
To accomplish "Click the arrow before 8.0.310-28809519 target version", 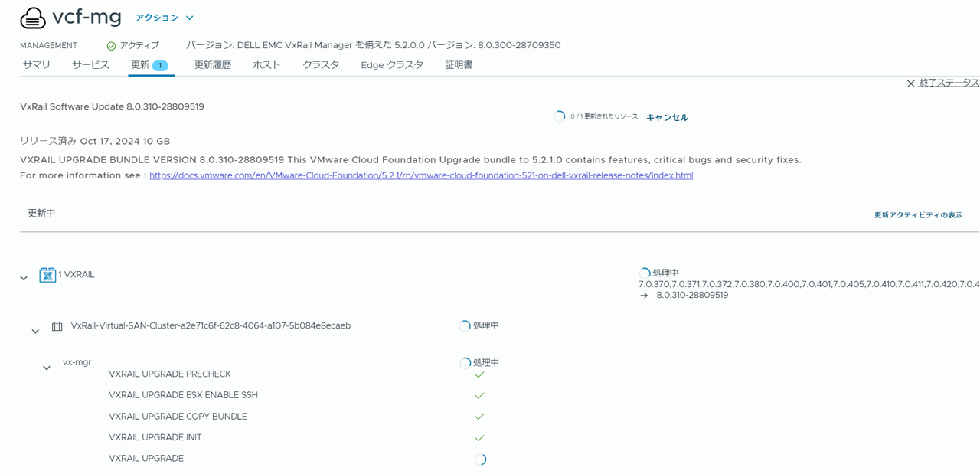I will pyautogui.click(x=644, y=296).
